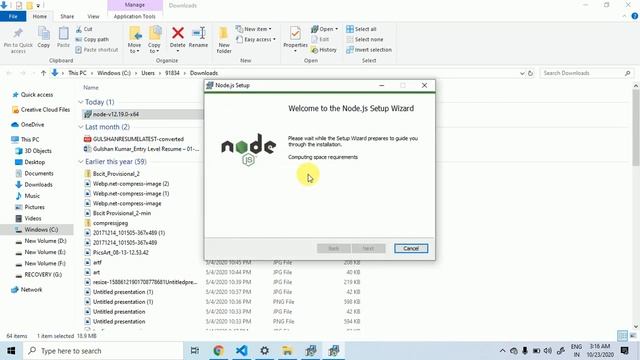The image size is (640, 360).
Task: Switch to the View ribbon tab
Action: (93, 16)
